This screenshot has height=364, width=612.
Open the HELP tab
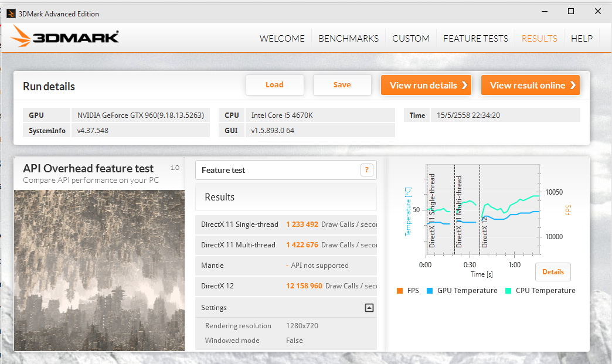[582, 39]
